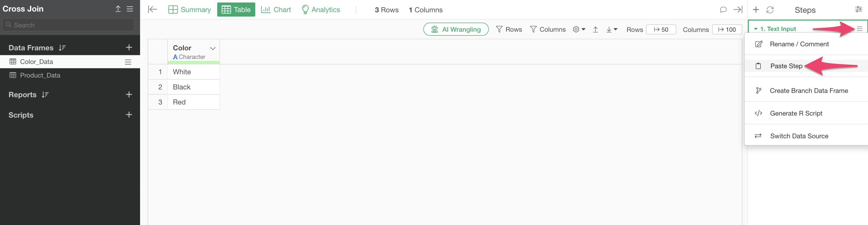This screenshot has height=225, width=868.
Task: Collapse the left sidebar panel arrow
Action: (153, 9)
